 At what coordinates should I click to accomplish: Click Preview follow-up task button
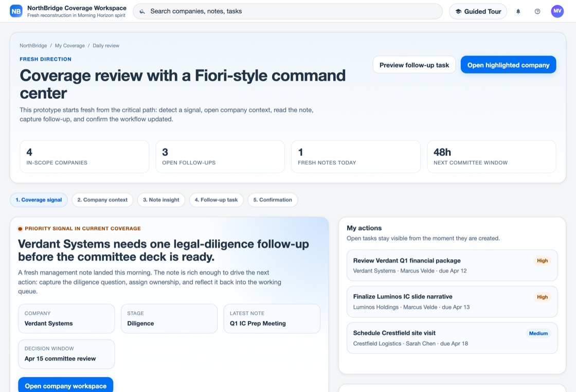[x=414, y=65]
